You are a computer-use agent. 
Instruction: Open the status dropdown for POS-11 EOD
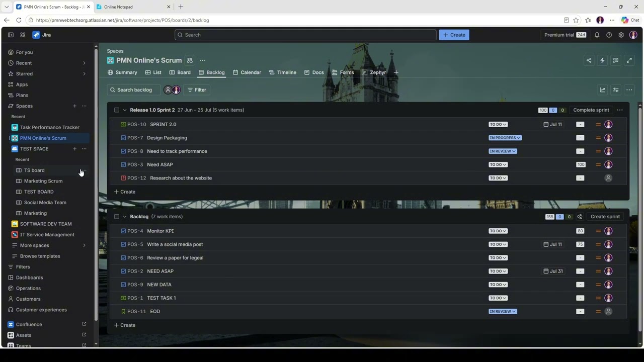click(503, 312)
